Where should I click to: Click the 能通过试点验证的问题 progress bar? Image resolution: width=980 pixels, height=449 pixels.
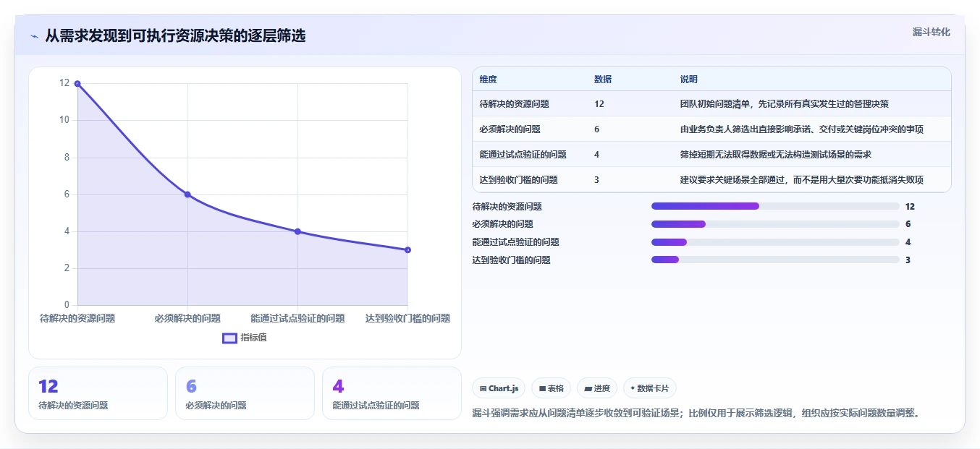pyautogui.click(x=775, y=242)
